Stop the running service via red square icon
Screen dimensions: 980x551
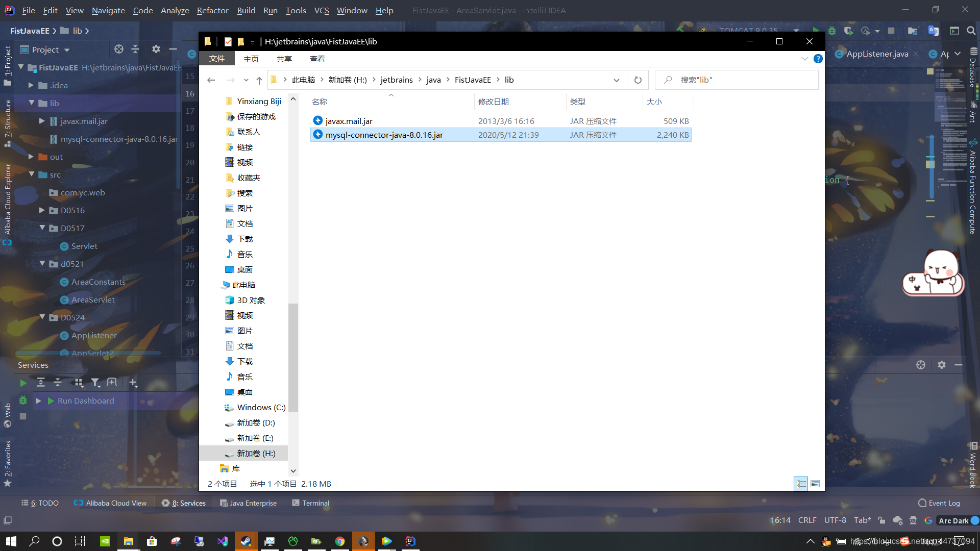tap(22, 417)
